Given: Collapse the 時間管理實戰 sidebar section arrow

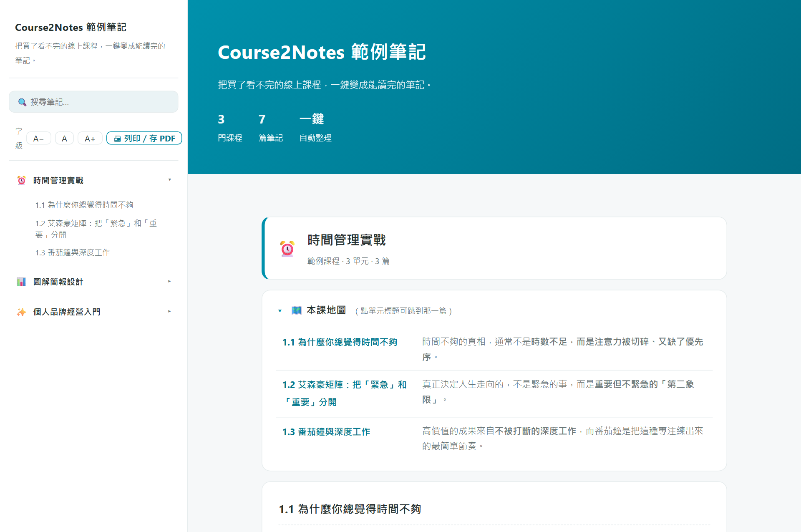Looking at the screenshot, I should tap(169, 180).
